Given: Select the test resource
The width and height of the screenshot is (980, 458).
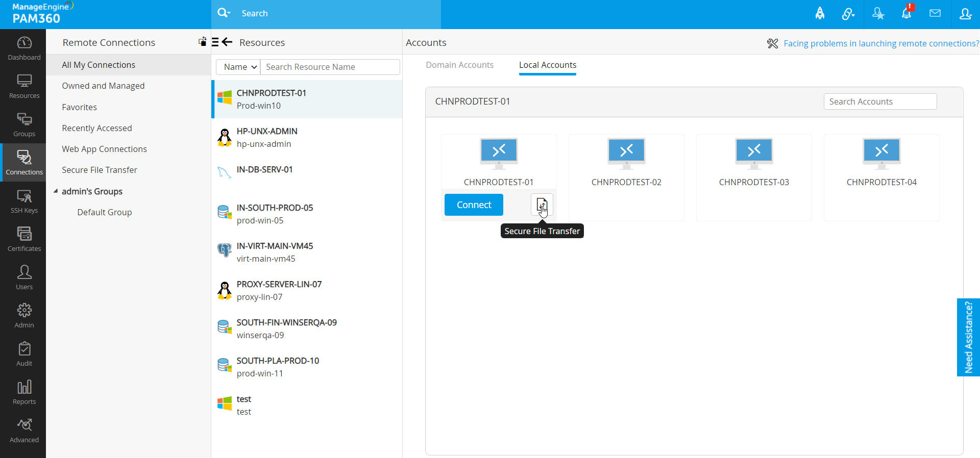Looking at the screenshot, I should [x=307, y=405].
